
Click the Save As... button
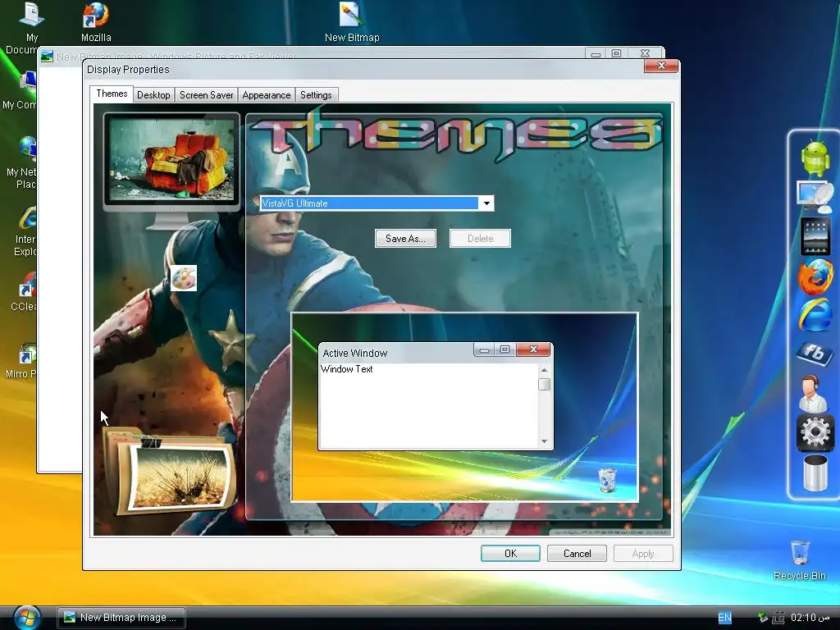click(x=405, y=239)
